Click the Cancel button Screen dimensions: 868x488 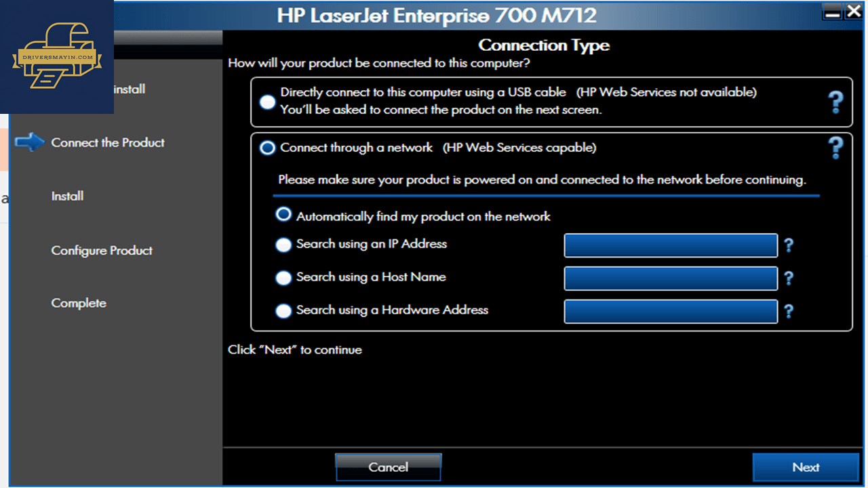388,467
